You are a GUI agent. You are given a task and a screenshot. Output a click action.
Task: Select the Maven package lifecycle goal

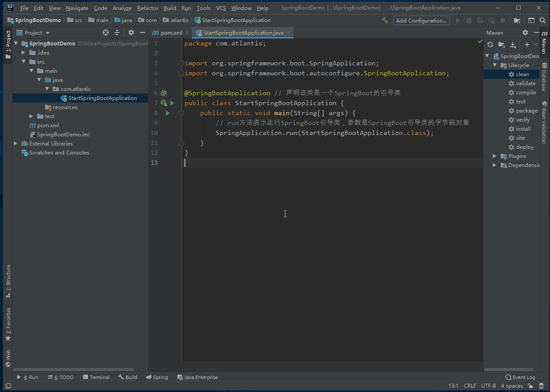click(523, 111)
